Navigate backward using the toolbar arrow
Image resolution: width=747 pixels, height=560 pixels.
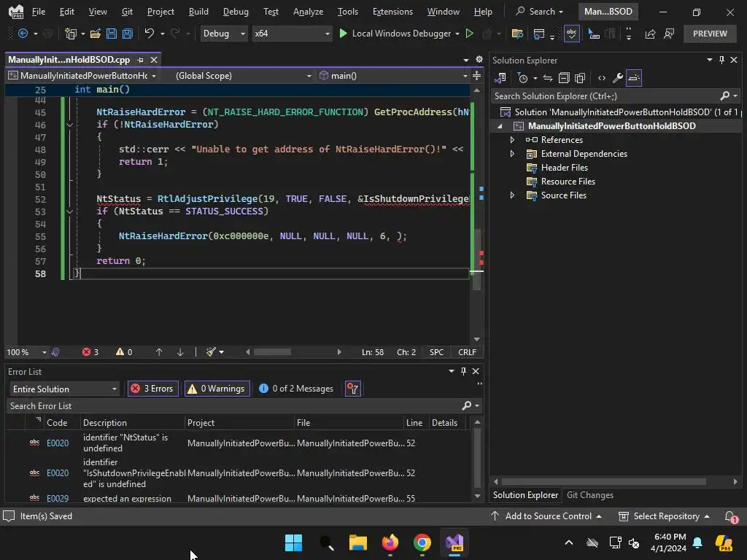[x=23, y=34]
